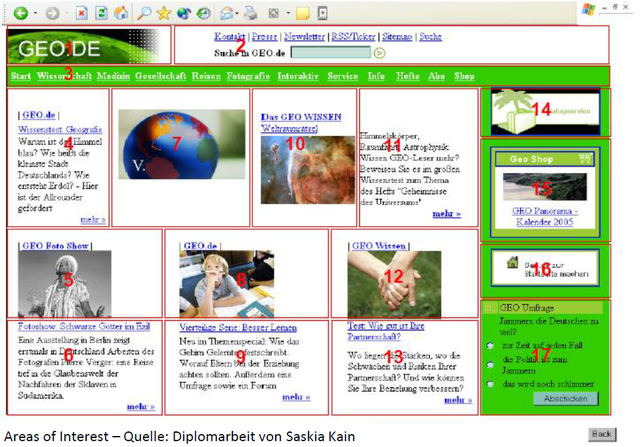640x447 pixels.
Task: Click the Suche link in top bar
Action: point(430,36)
